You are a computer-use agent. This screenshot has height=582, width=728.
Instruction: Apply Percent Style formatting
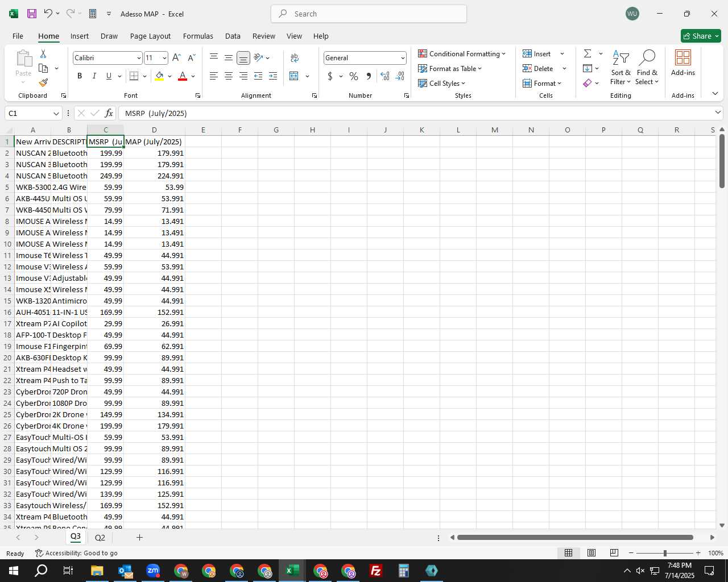pyautogui.click(x=354, y=76)
